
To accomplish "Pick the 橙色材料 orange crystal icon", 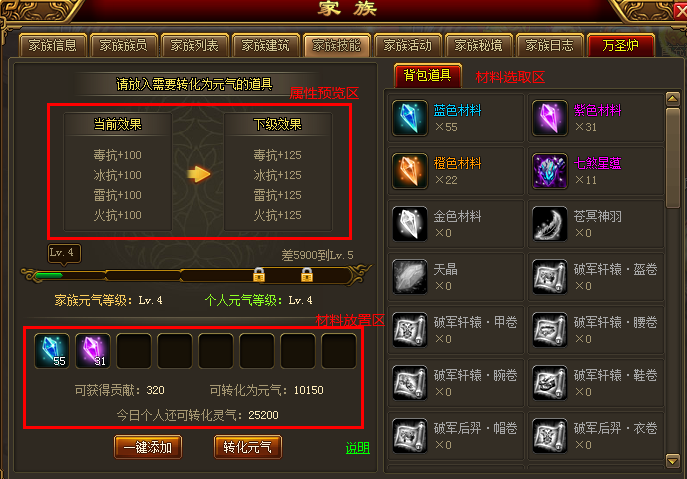I will (410, 171).
